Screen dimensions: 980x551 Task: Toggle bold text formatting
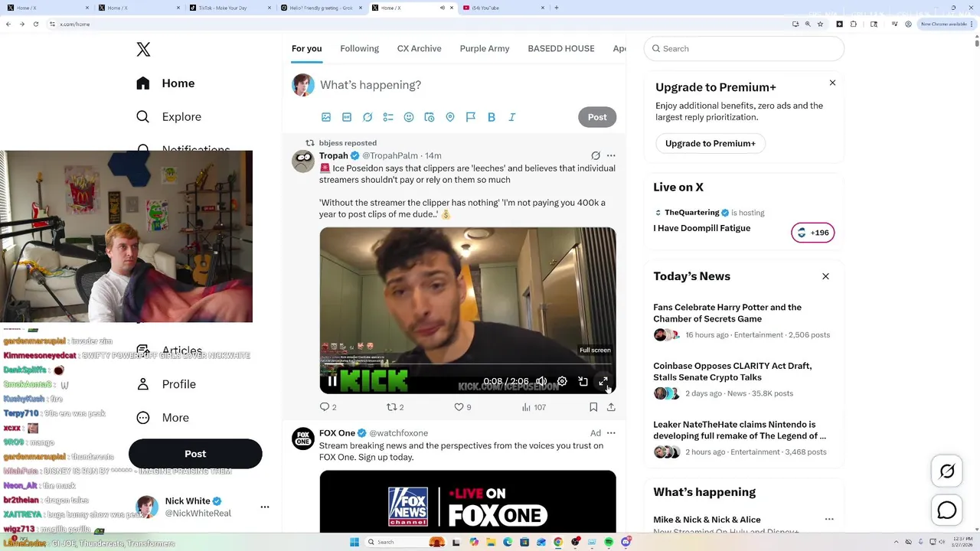coord(492,117)
